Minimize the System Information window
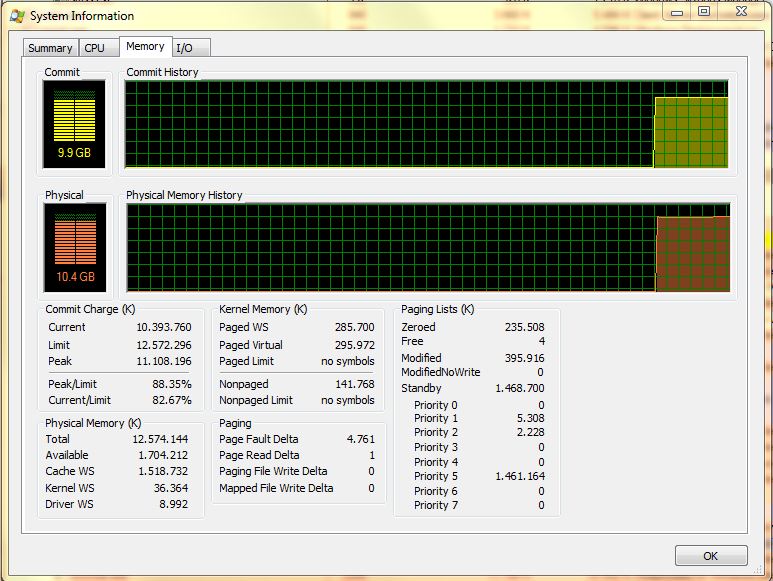The height and width of the screenshot is (581, 773). [677, 11]
